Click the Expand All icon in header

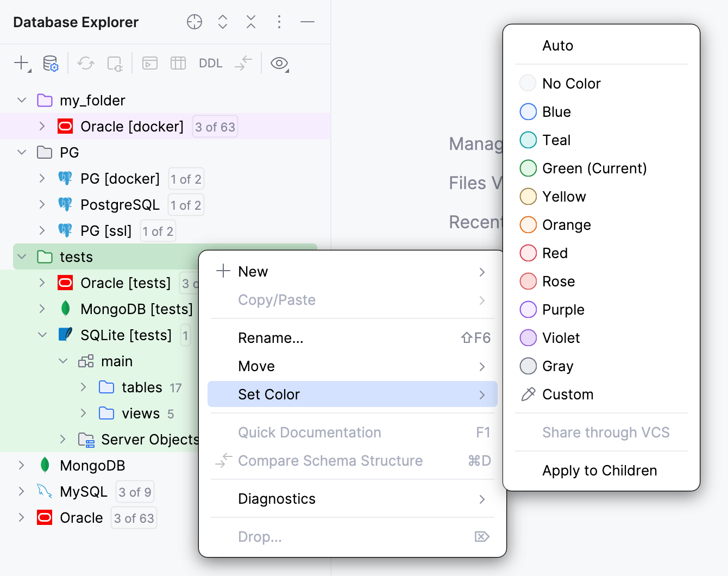(223, 22)
